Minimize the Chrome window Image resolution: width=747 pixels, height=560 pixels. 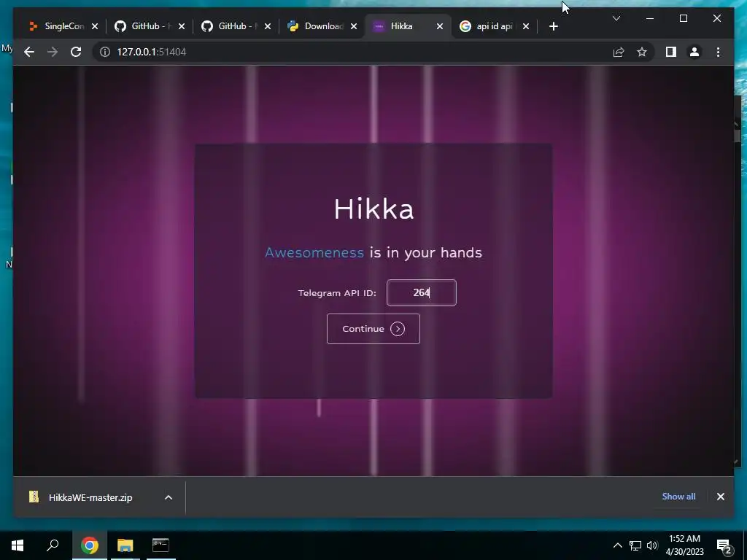click(650, 18)
